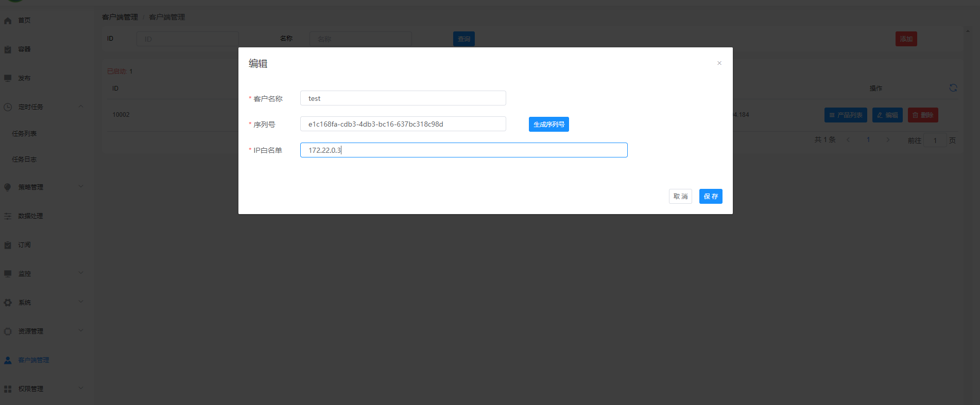This screenshot has width=980, height=405.
Task: Click the 客户名称 input field
Action: pyautogui.click(x=403, y=98)
